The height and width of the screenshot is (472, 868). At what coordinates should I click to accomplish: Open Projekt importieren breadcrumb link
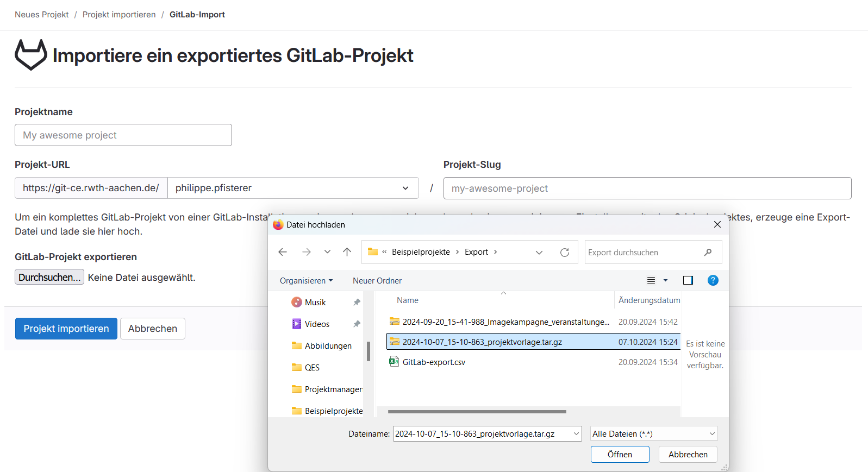[x=119, y=15]
